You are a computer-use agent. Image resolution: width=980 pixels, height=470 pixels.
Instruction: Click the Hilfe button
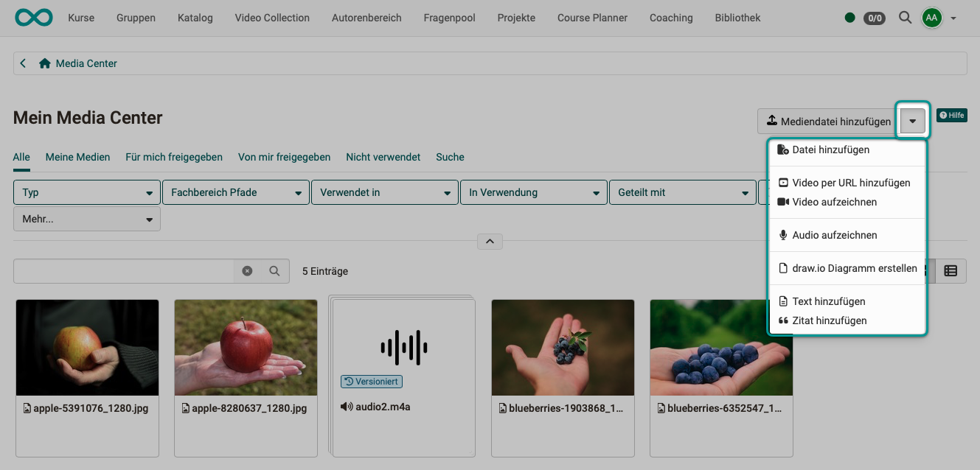click(x=951, y=115)
